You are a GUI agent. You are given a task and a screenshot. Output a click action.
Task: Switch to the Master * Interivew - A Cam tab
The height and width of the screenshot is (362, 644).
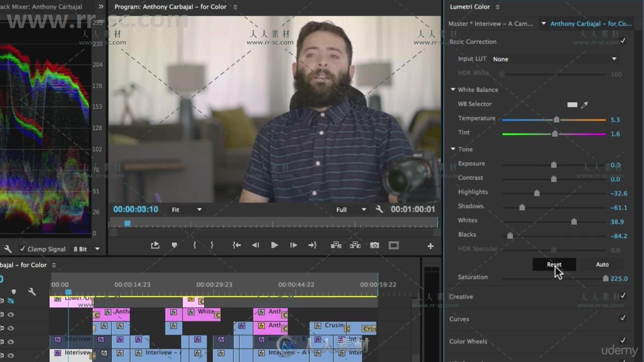(491, 24)
